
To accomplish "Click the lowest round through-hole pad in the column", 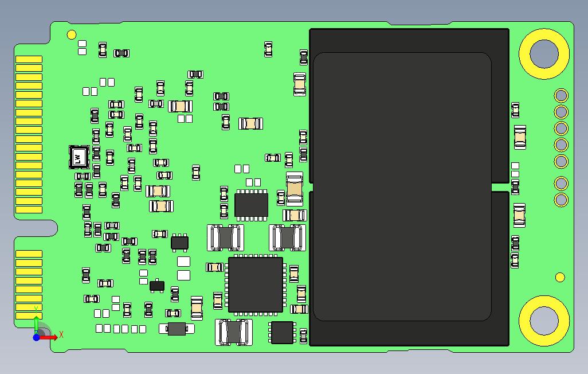I will click(x=561, y=200).
